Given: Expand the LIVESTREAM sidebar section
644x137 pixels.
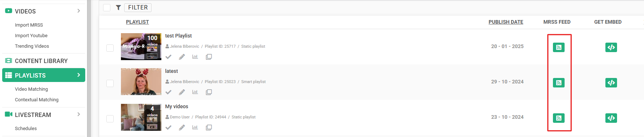Looking at the screenshot, I should [79, 114].
